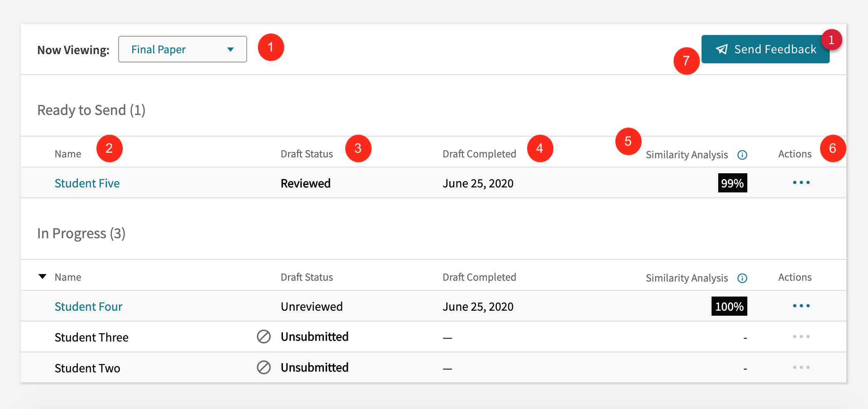Click the dropdown arrow next to Final Paper
The width and height of the screenshot is (868, 409).
tap(230, 49)
